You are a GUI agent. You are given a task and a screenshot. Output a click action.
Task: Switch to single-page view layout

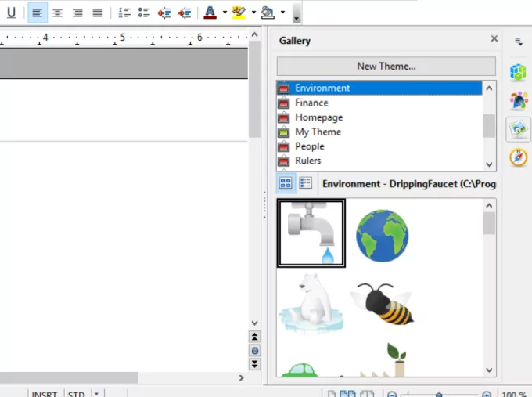332,394
